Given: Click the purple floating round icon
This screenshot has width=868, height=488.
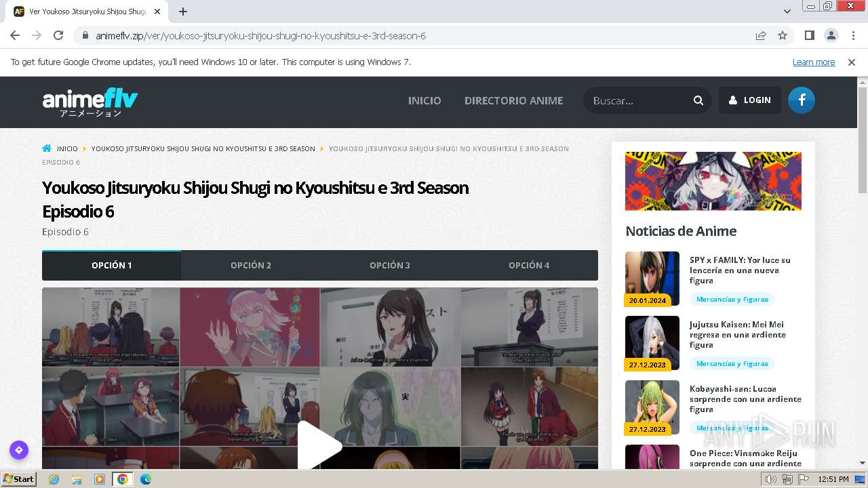Looking at the screenshot, I should 19,450.
